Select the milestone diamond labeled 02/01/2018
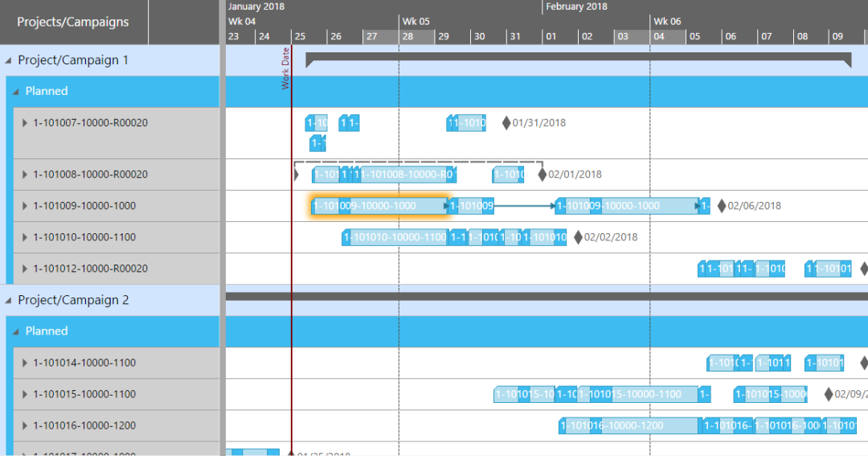Viewport: 868px width, 456px height. click(542, 175)
